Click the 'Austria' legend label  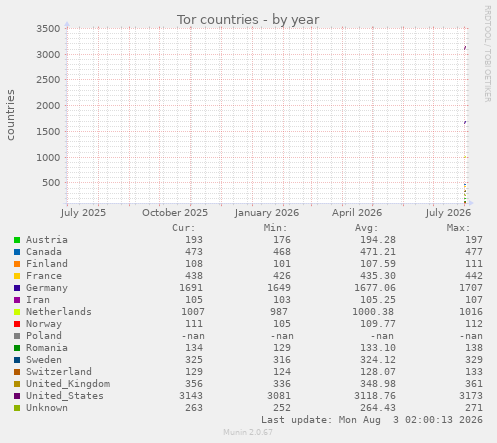click(x=47, y=240)
